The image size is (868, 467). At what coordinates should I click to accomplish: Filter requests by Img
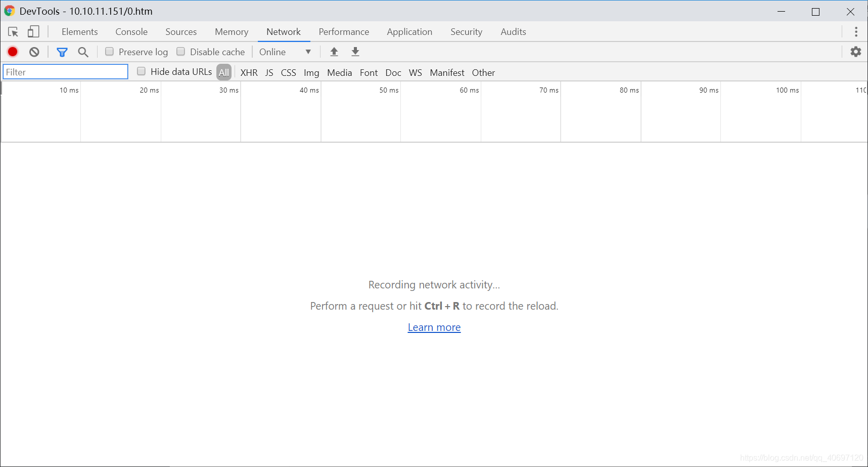(311, 72)
